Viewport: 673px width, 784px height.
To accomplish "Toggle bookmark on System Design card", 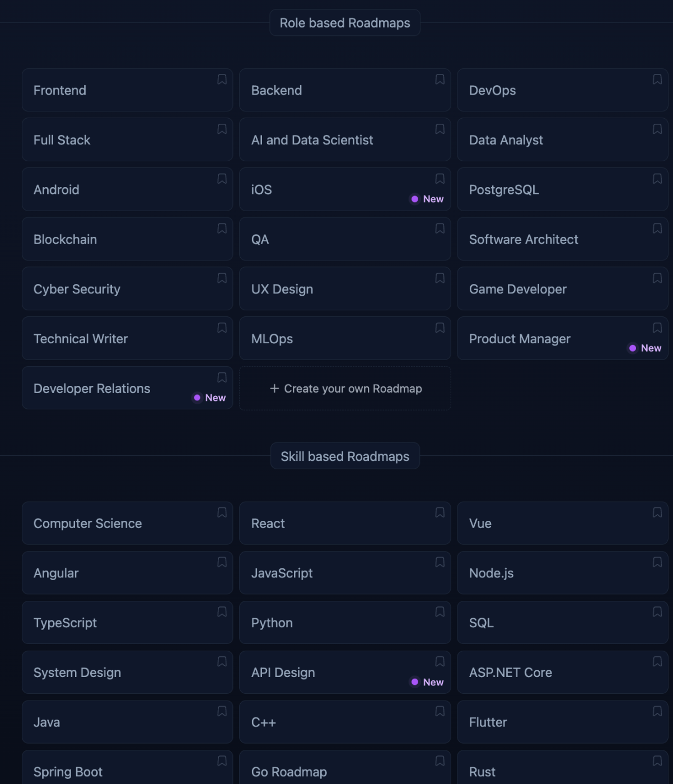I will pyautogui.click(x=222, y=662).
